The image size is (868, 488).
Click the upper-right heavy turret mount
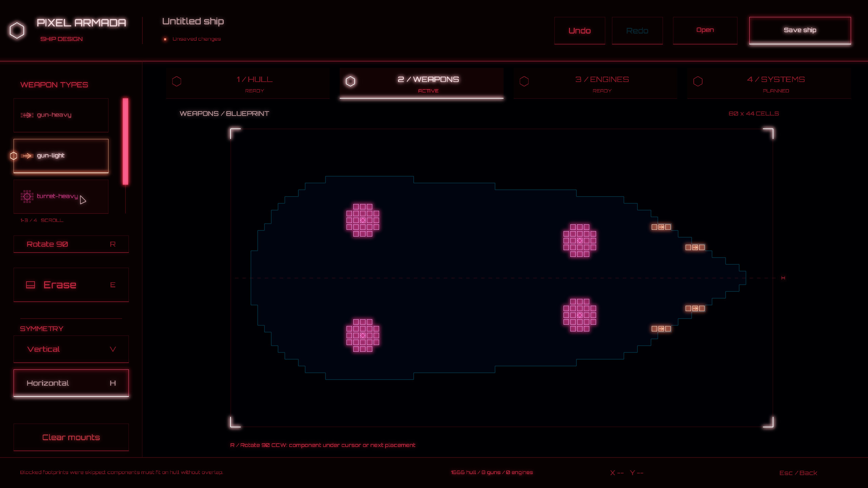pyautogui.click(x=580, y=241)
